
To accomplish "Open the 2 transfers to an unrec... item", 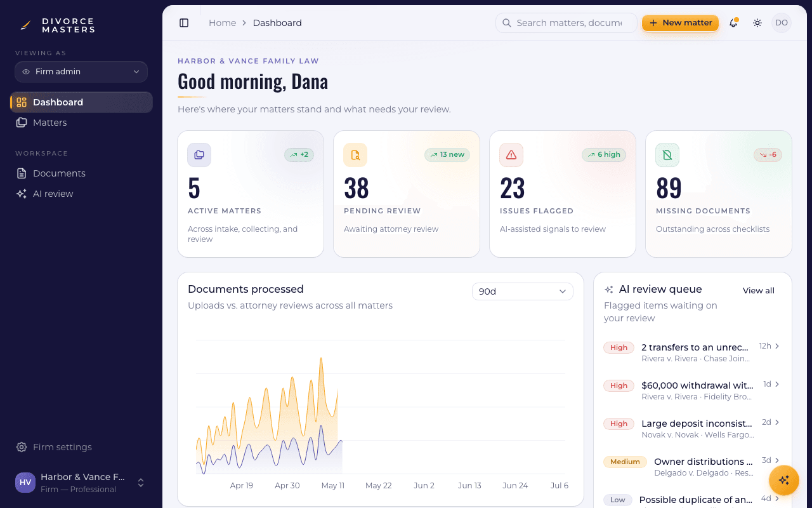I will pyautogui.click(x=692, y=352).
